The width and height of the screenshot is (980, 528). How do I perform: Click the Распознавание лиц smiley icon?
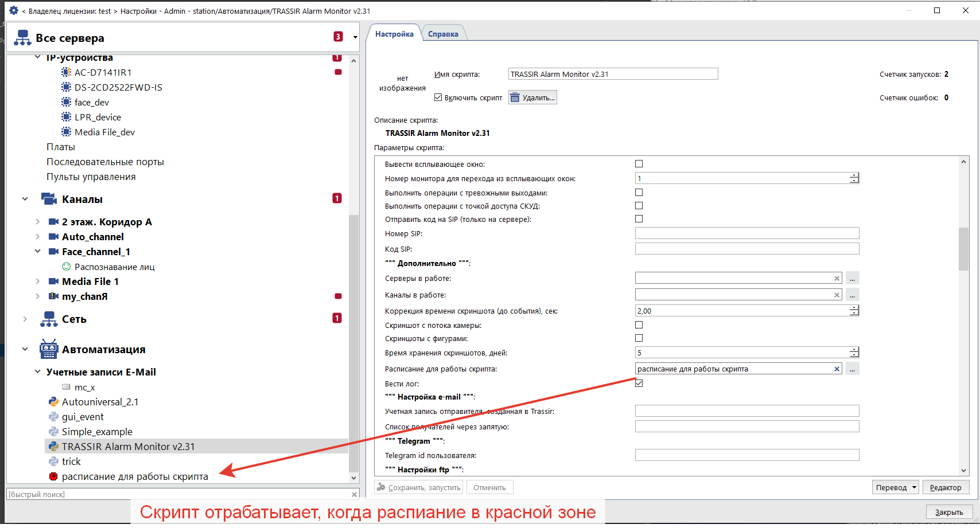[66, 267]
